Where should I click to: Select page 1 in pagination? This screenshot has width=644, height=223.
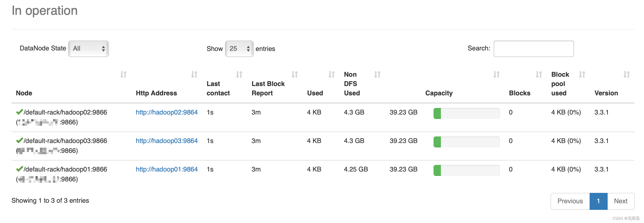pos(598,201)
